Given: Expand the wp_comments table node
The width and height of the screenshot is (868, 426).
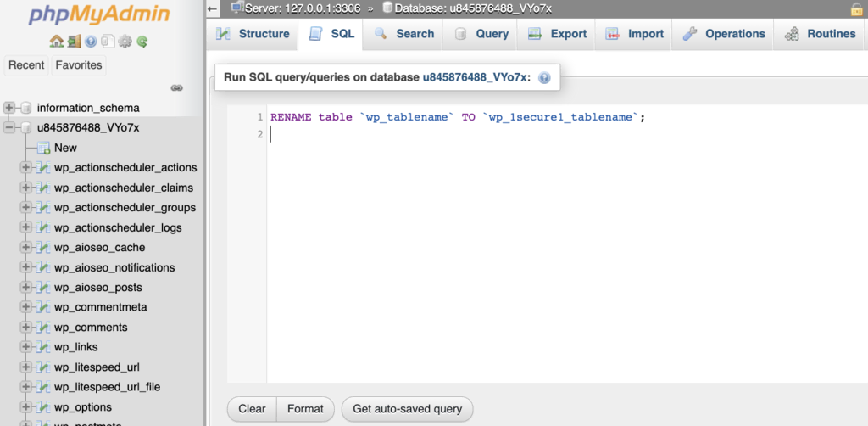Looking at the screenshot, I should 25,328.
